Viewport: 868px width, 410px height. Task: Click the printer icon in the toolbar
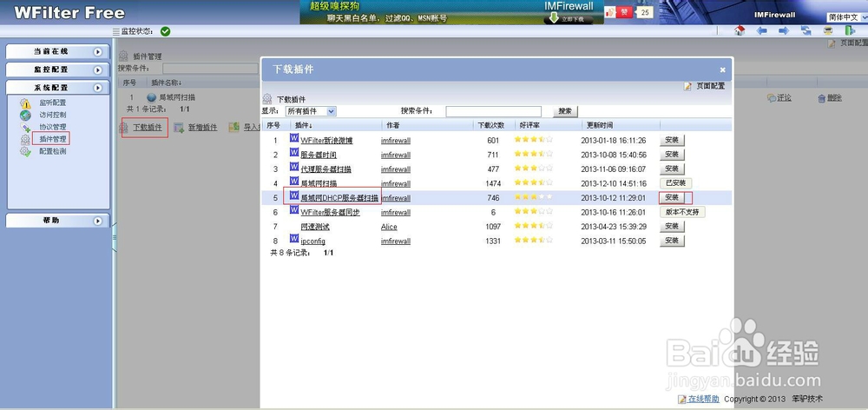coord(828,31)
